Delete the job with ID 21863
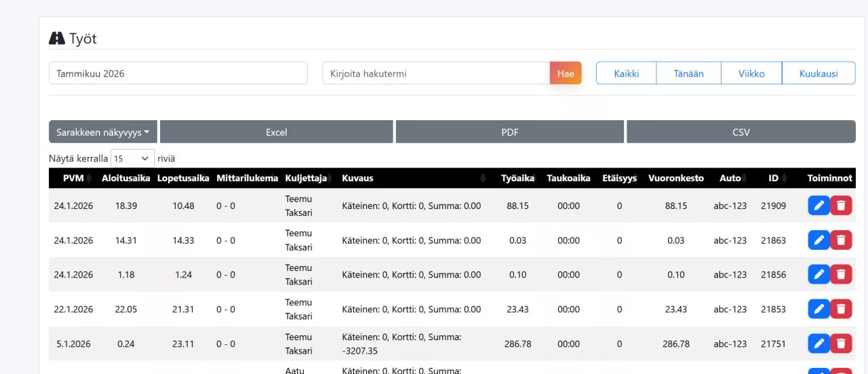The image size is (868, 374). click(842, 240)
